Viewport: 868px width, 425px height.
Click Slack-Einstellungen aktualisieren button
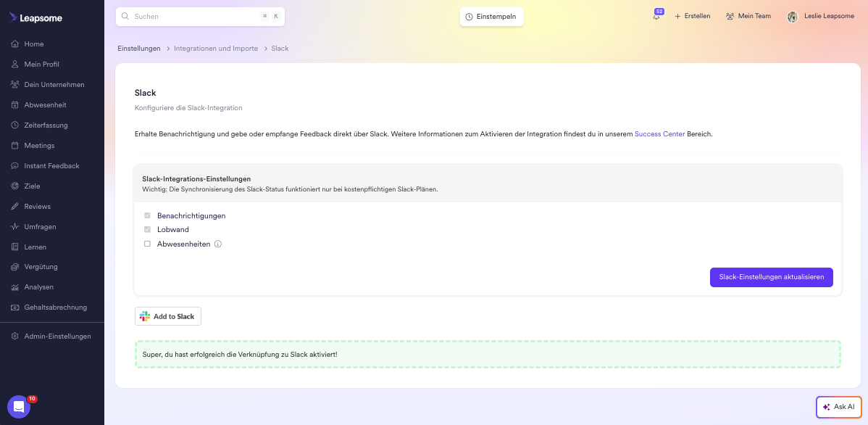771,277
